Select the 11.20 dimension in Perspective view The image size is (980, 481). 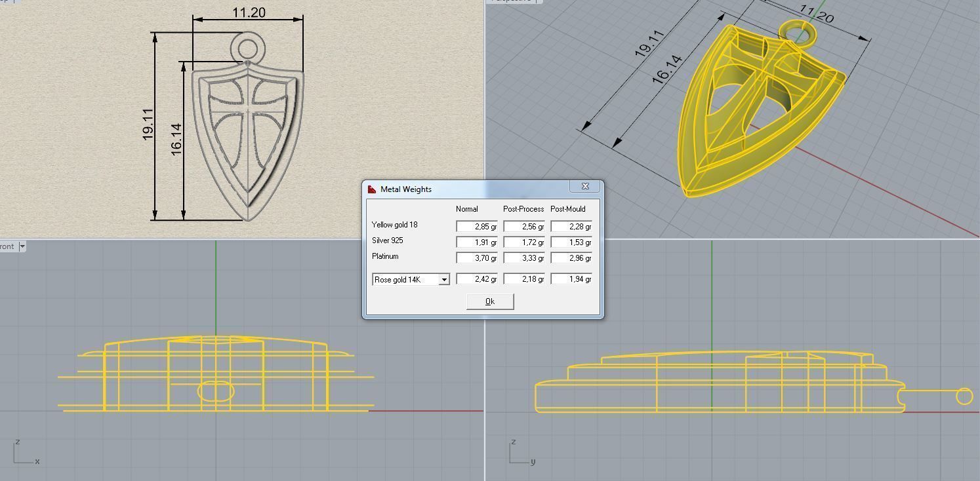816,13
